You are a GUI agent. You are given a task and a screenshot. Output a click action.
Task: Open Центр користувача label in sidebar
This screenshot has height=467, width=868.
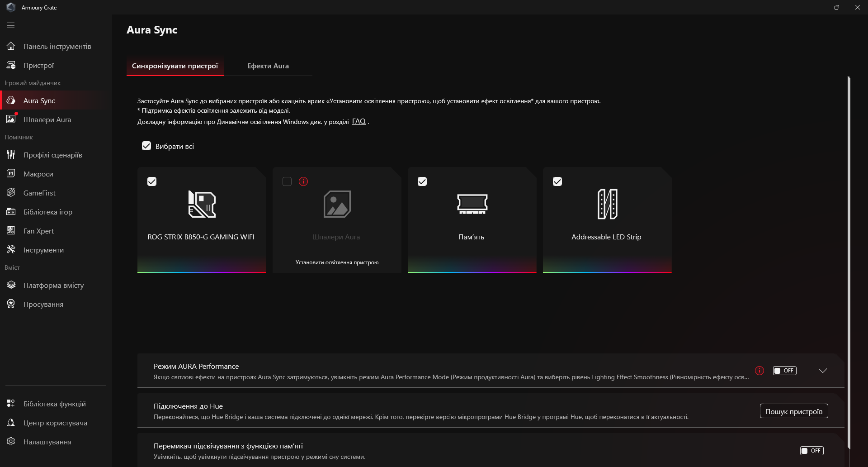click(56, 423)
